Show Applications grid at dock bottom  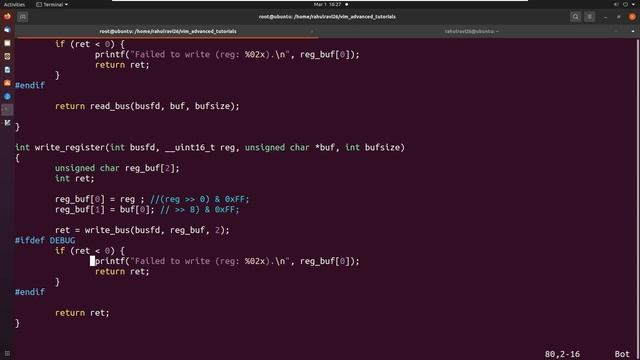(7, 353)
